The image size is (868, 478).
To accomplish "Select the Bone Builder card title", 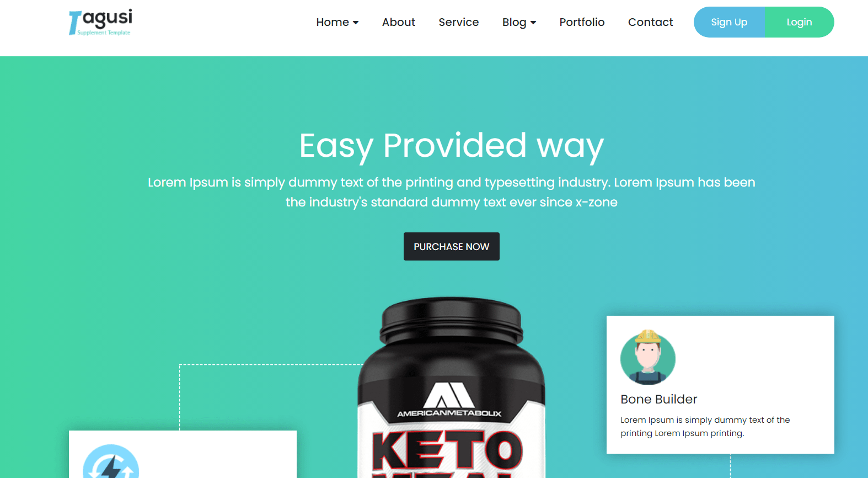I will point(659,399).
